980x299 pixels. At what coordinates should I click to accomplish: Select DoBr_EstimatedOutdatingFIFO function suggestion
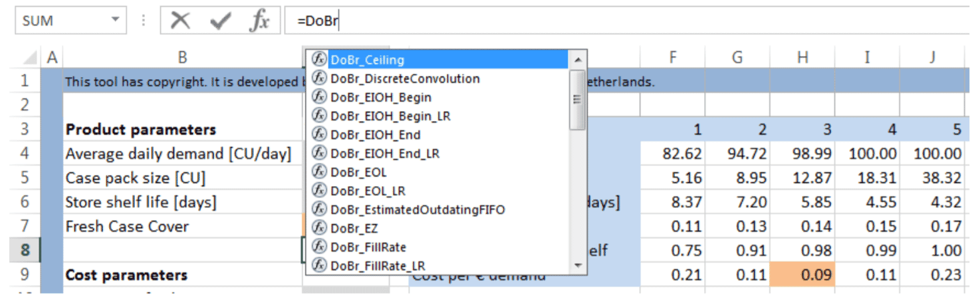[439, 209]
